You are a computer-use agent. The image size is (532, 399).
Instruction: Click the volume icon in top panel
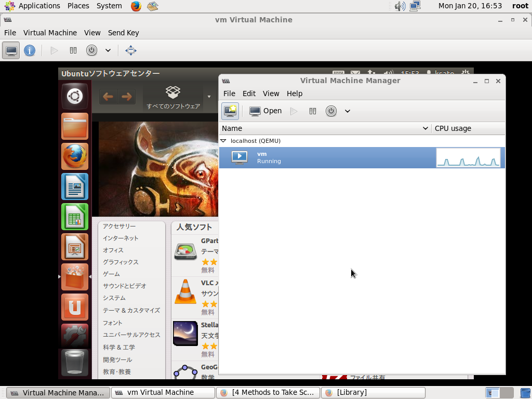tap(400, 6)
